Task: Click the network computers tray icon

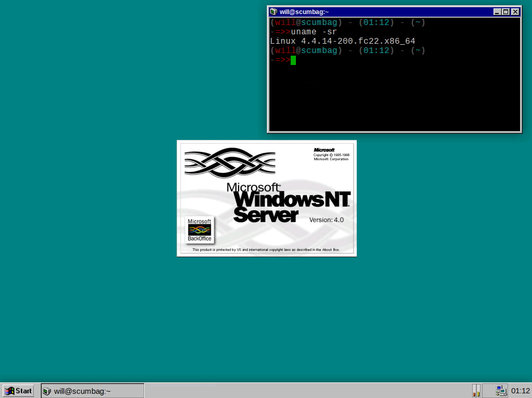Action: click(x=501, y=390)
